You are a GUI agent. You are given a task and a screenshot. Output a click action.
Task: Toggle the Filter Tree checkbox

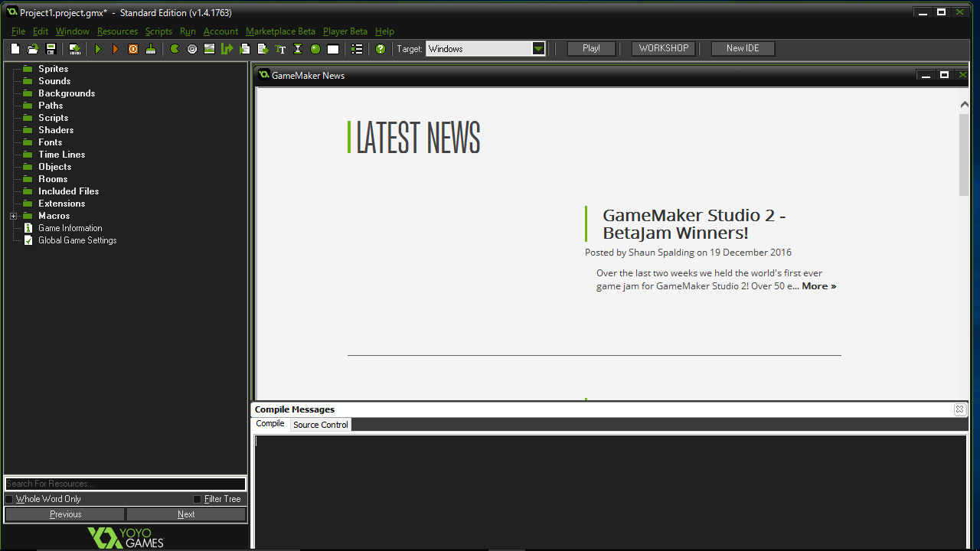[197, 499]
